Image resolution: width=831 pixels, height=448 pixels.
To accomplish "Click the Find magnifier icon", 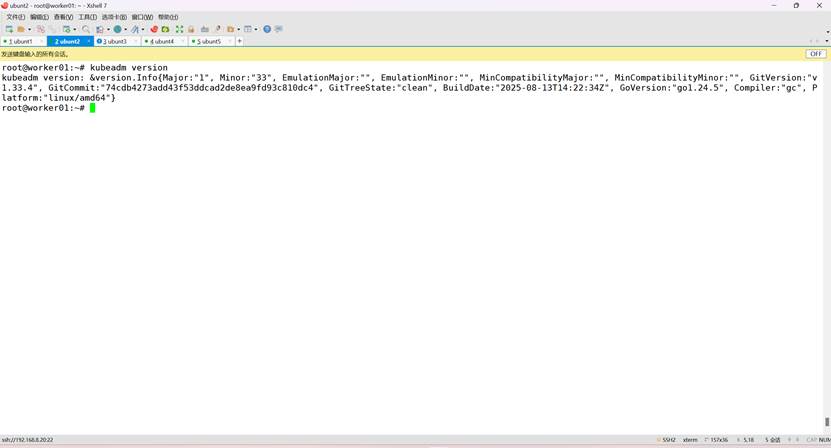I will coord(86,29).
